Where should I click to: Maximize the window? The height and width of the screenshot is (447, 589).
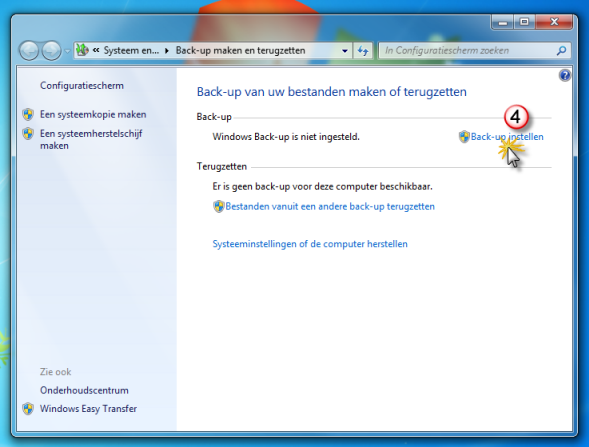(524, 22)
